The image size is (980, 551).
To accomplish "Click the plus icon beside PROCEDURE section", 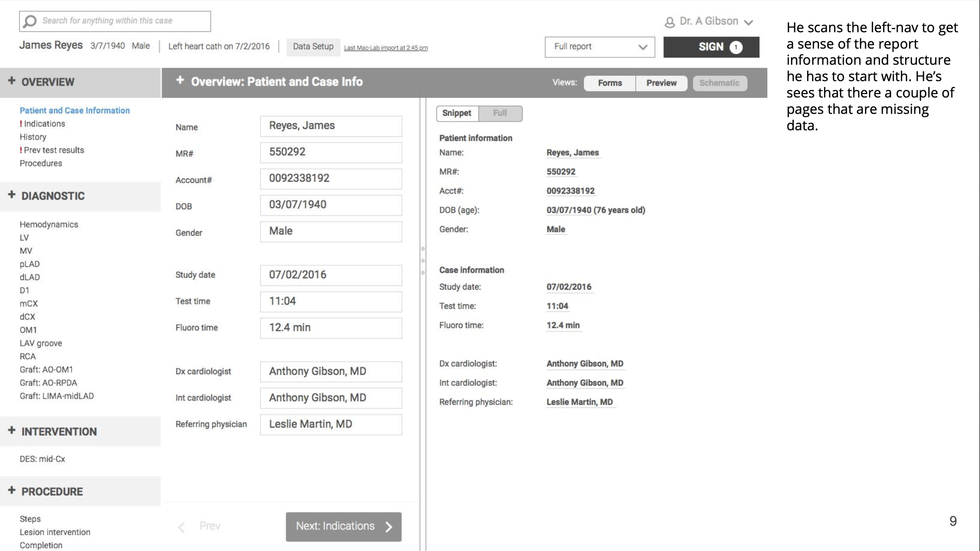I will point(12,491).
